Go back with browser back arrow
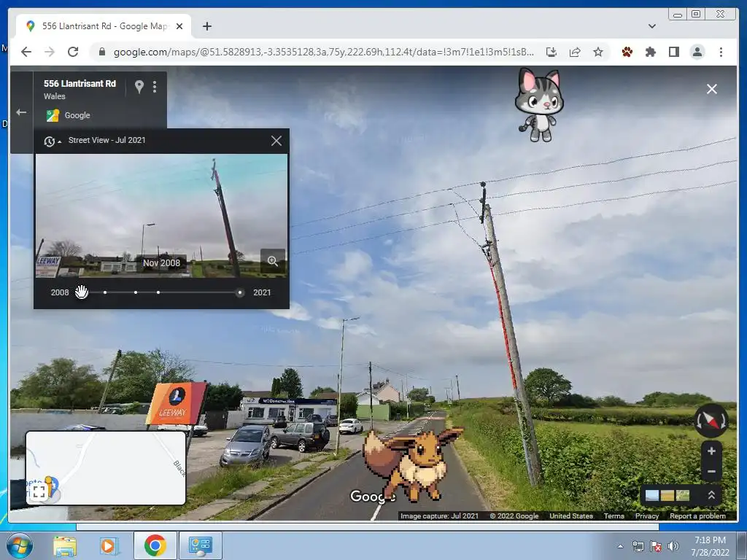 (x=26, y=52)
